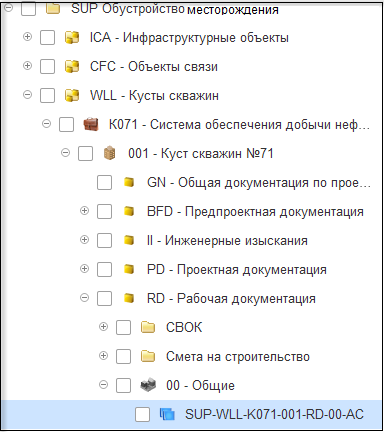Collapse the RD - Рабочая документация node

pos(84,297)
